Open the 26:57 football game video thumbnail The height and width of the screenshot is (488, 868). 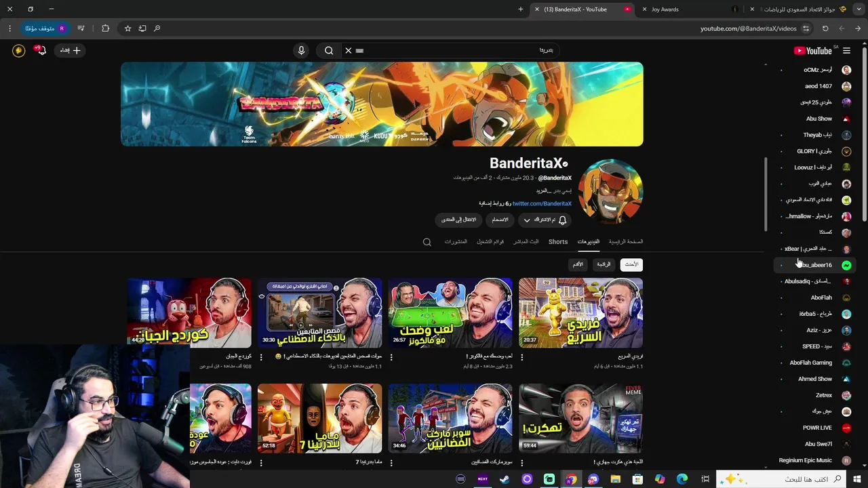coord(450,312)
